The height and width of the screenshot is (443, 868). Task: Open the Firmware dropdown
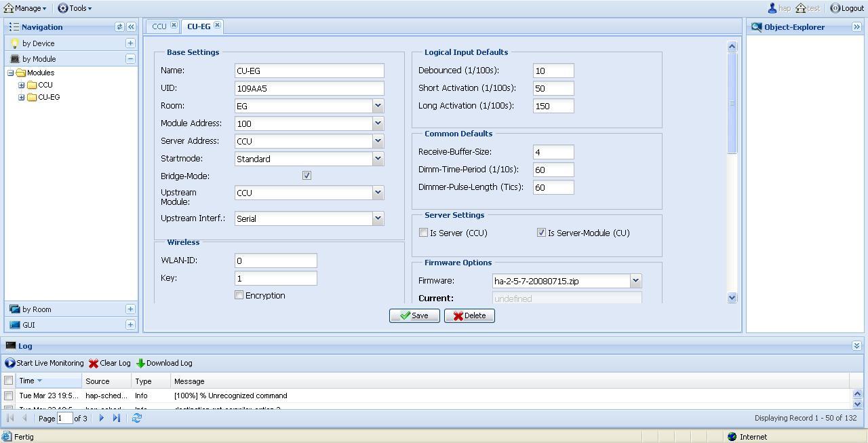point(635,281)
